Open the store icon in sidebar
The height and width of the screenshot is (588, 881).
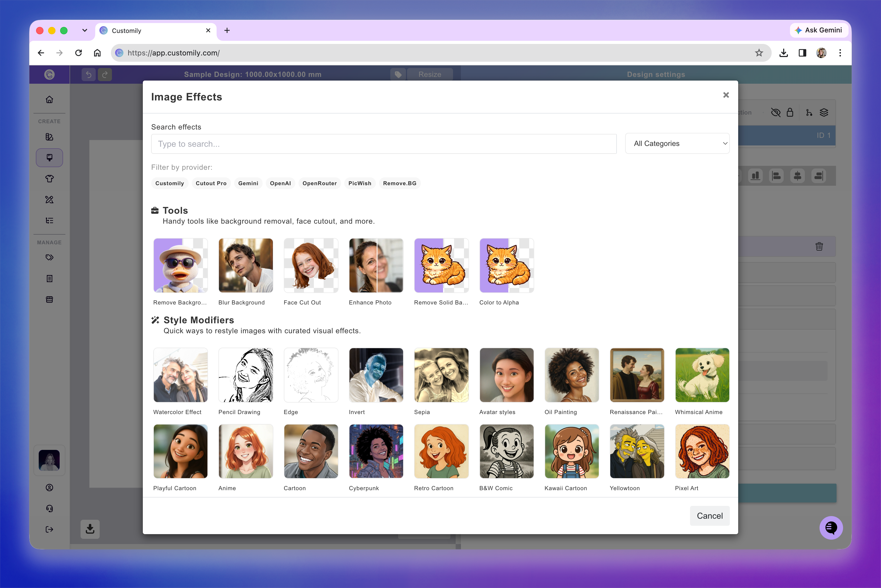click(x=49, y=299)
